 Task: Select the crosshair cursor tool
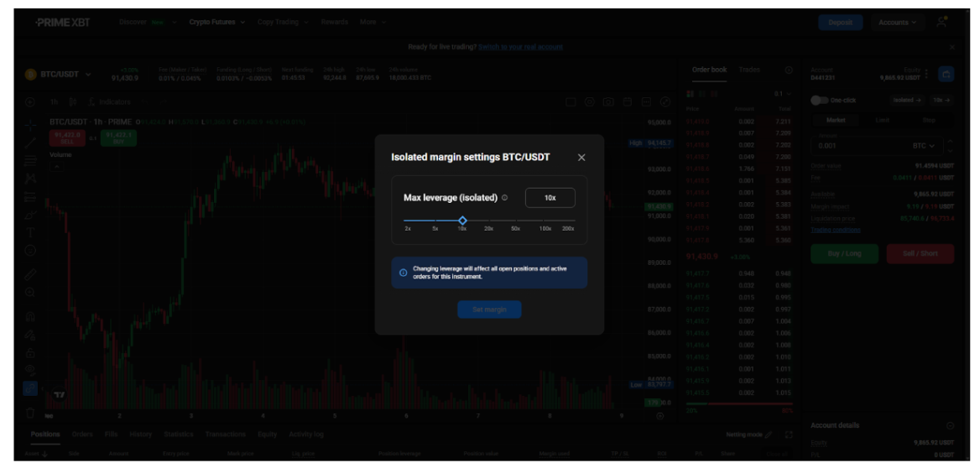[x=30, y=125]
